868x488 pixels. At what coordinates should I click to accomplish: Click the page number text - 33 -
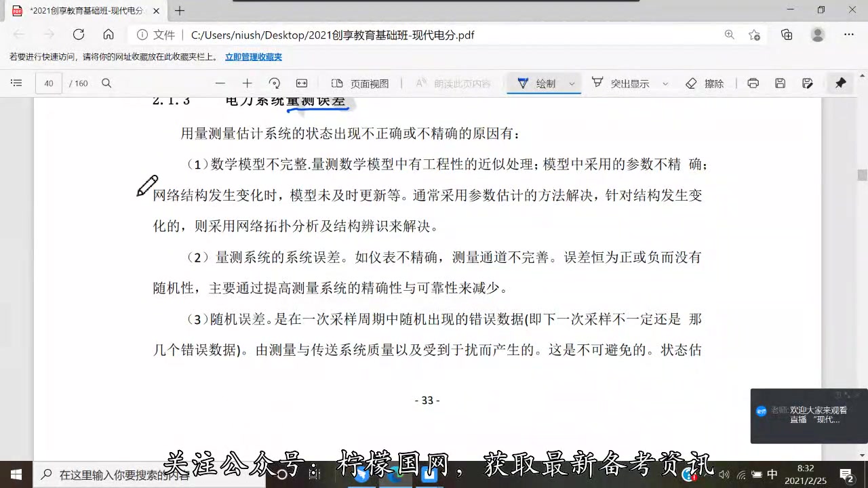[x=427, y=401]
